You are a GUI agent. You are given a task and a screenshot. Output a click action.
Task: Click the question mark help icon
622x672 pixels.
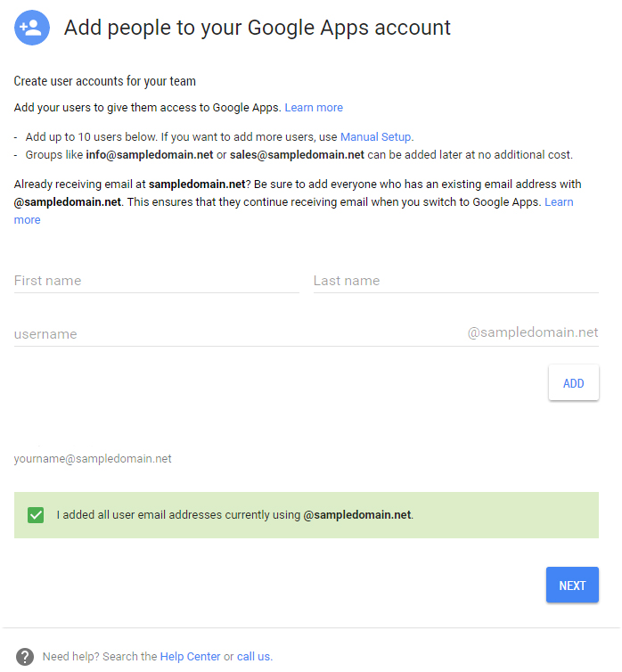[x=25, y=656]
